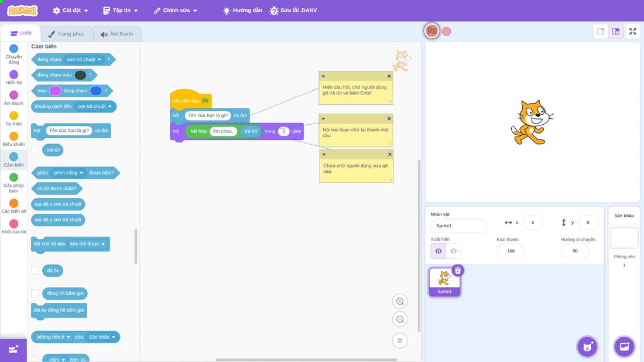Start the project with the green flag

(431, 31)
